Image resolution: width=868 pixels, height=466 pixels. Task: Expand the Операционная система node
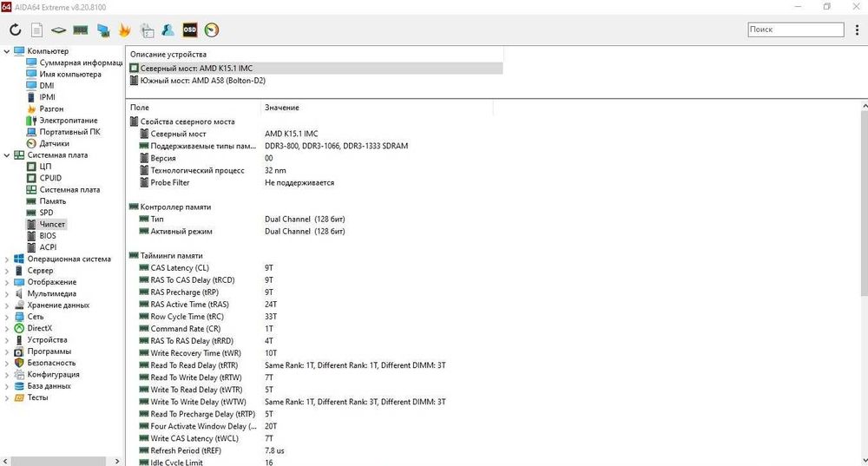pyautogui.click(x=7, y=259)
